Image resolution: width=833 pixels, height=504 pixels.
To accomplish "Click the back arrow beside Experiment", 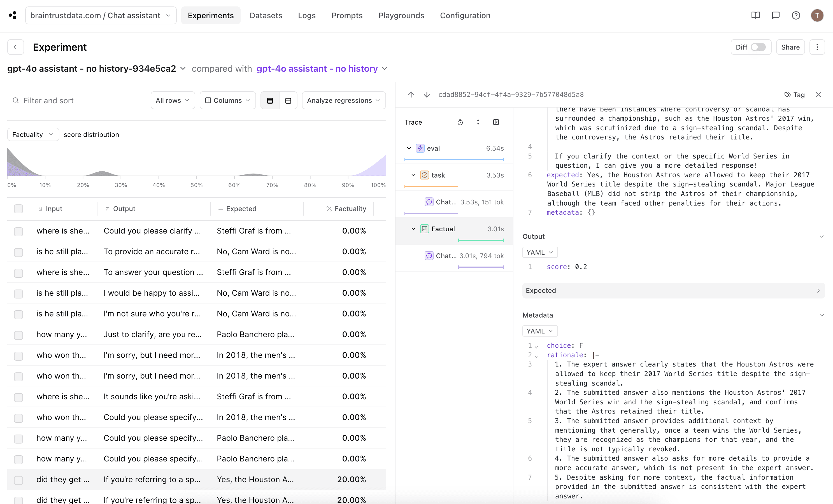I will [16, 47].
